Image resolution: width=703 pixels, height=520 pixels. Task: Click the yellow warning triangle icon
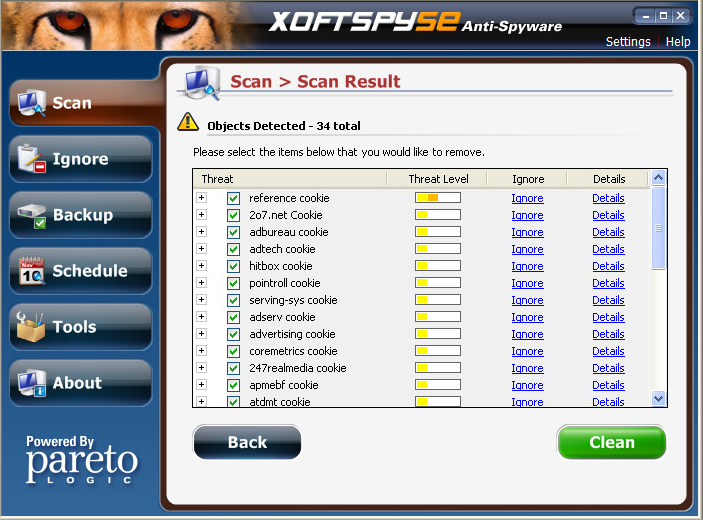click(x=188, y=122)
